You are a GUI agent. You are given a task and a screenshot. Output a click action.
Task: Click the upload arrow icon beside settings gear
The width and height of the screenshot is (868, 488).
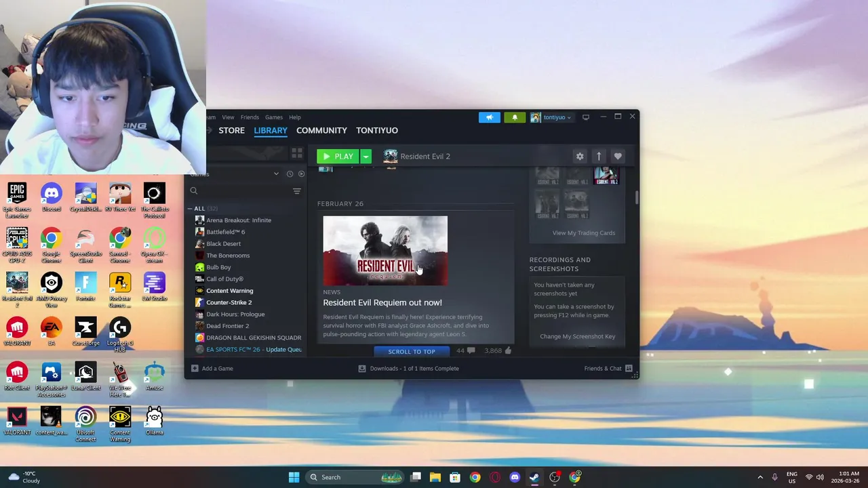click(599, 157)
